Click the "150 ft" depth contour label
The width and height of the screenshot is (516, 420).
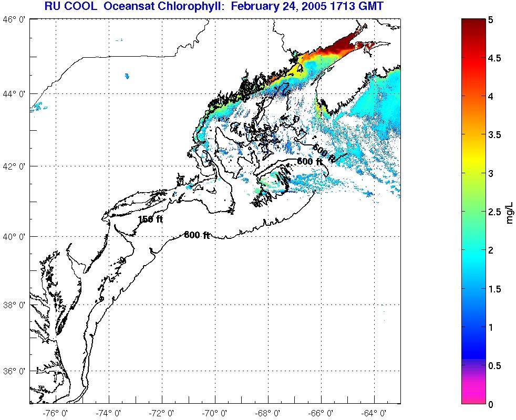[x=150, y=219]
